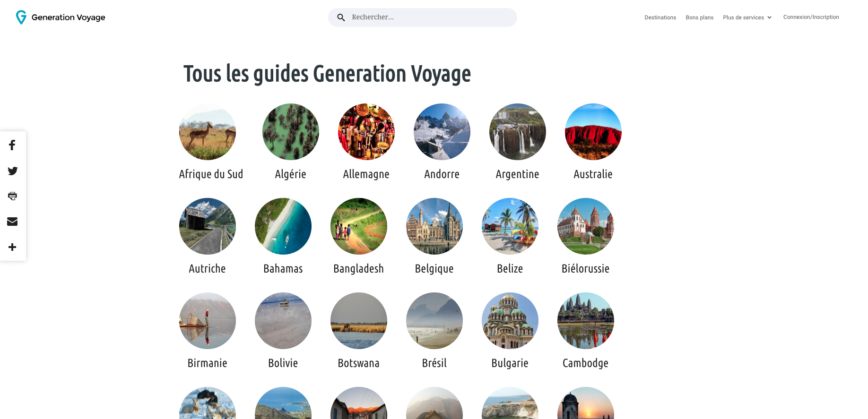Go to Connexion/Inscription
Screen dimensions: 868x419
tap(811, 17)
